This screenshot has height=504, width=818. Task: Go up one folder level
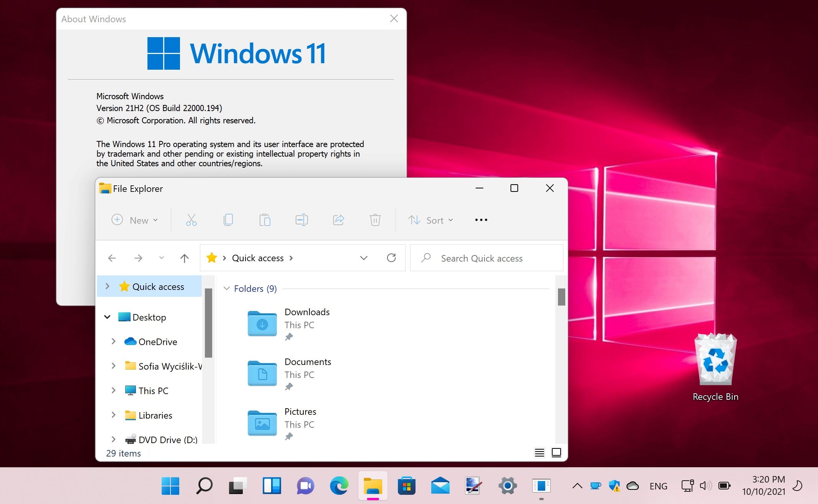click(x=184, y=258)
